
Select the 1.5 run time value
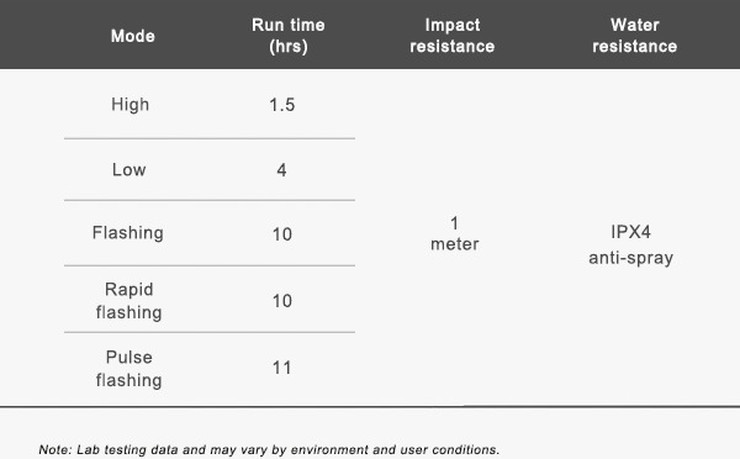[x=282, y=104]
